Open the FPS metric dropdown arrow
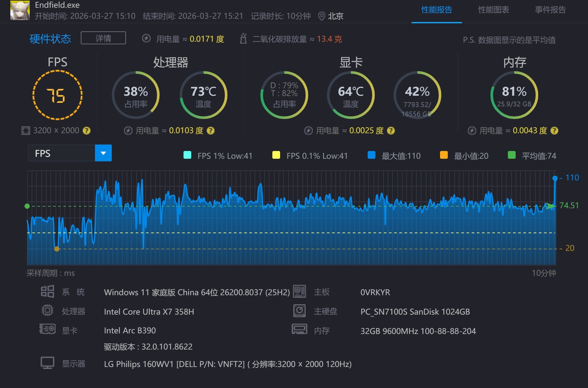The width and height of the screenshot is (588, 388). pyautogui.click(x=103, y=153)
